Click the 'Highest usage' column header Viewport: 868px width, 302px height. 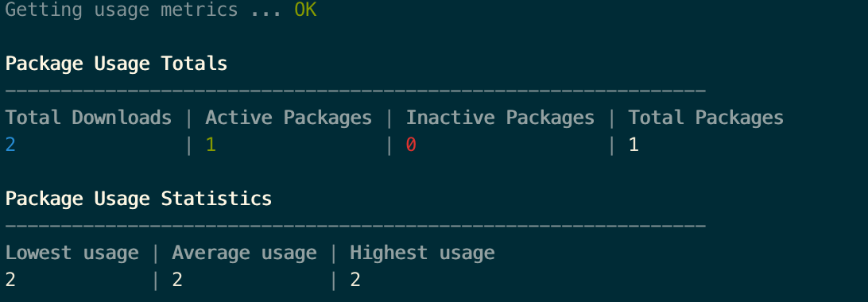422,253
